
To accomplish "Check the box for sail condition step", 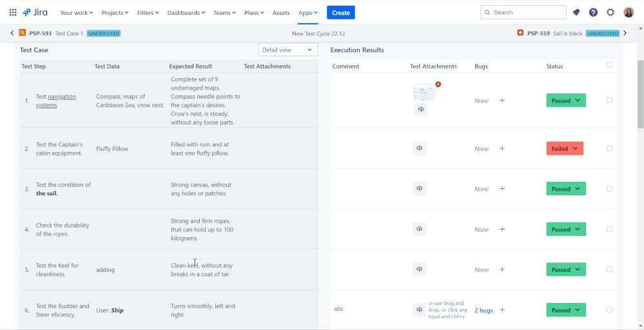I will (609, 188).
